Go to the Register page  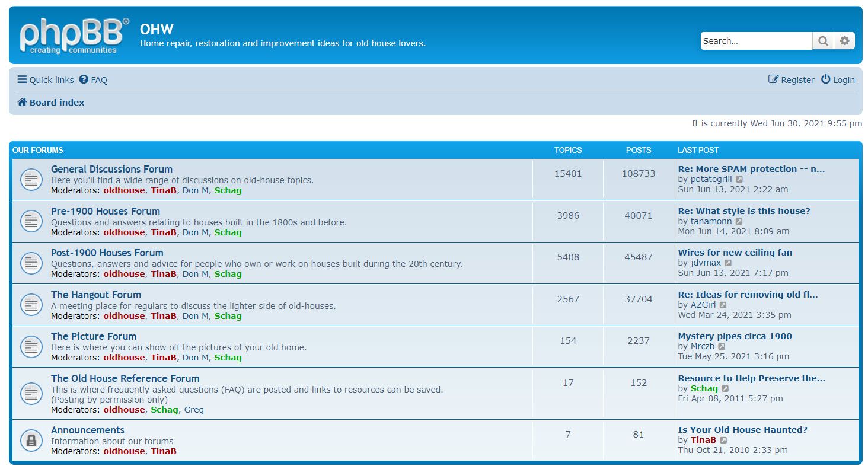[x=792, y=80]
